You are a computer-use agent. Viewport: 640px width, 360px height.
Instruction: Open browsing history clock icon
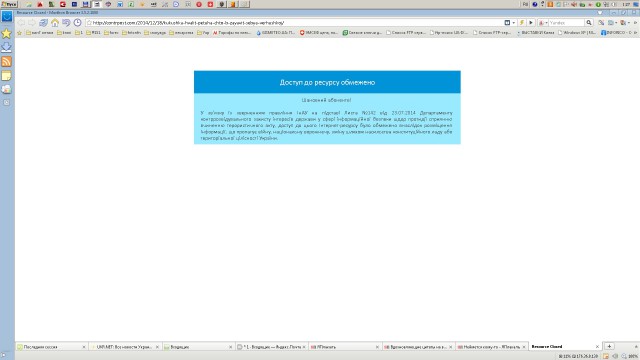(77, 23)
